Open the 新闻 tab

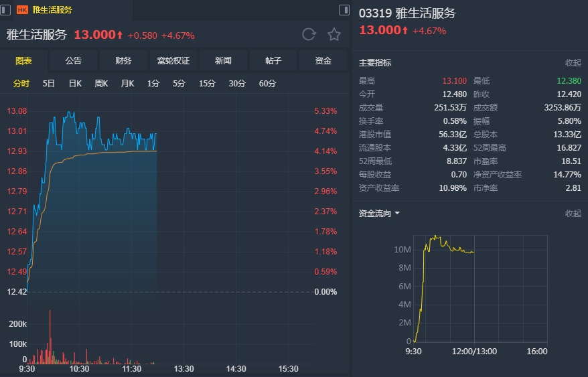click(x=223, y=61)
